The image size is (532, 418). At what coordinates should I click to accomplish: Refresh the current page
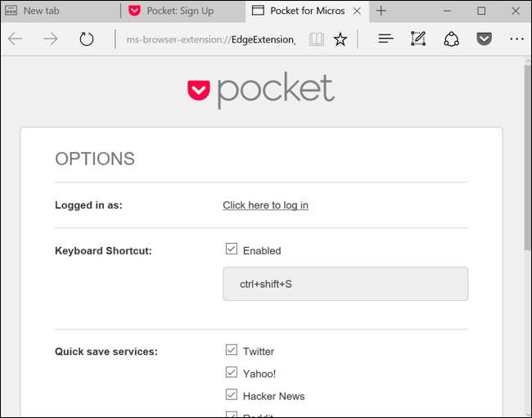point(87,39)
